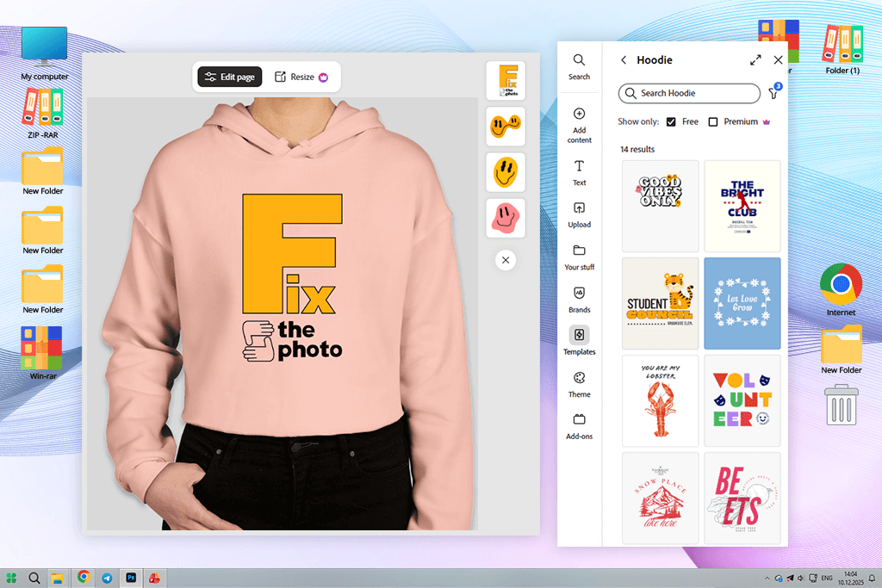Open the New Folder below Internet icon
882x588 pixels.
[x=841, y=350]
